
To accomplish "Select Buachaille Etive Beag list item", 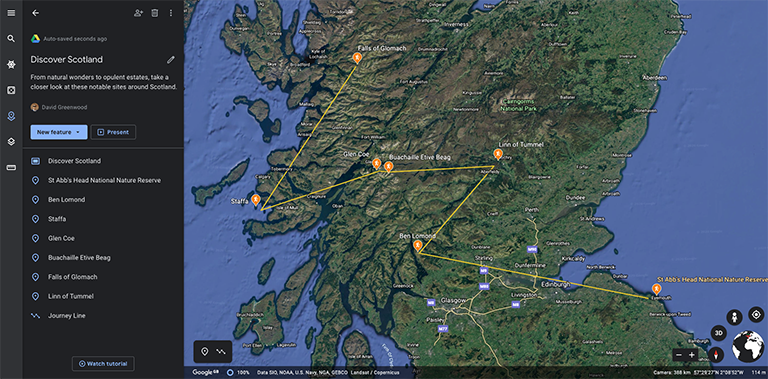I will point(103,258).
